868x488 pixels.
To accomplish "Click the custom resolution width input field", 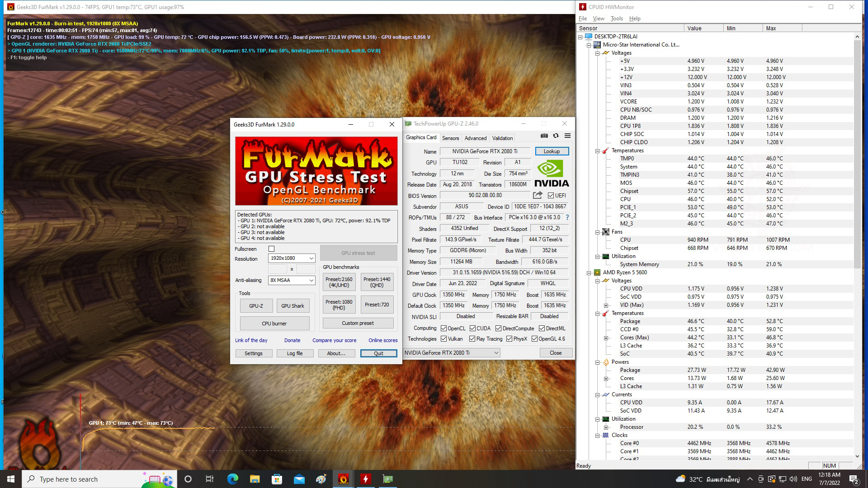I will (278, 269).
